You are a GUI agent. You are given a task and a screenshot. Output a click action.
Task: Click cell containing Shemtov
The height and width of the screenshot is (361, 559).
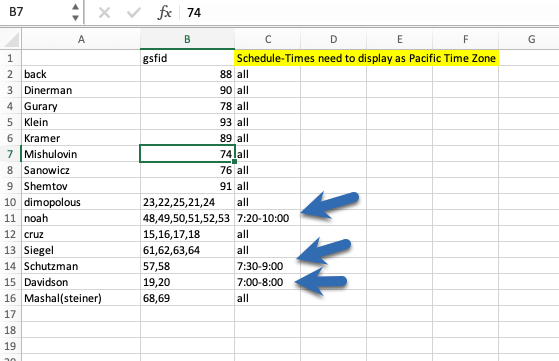click(x=81, y=186)
